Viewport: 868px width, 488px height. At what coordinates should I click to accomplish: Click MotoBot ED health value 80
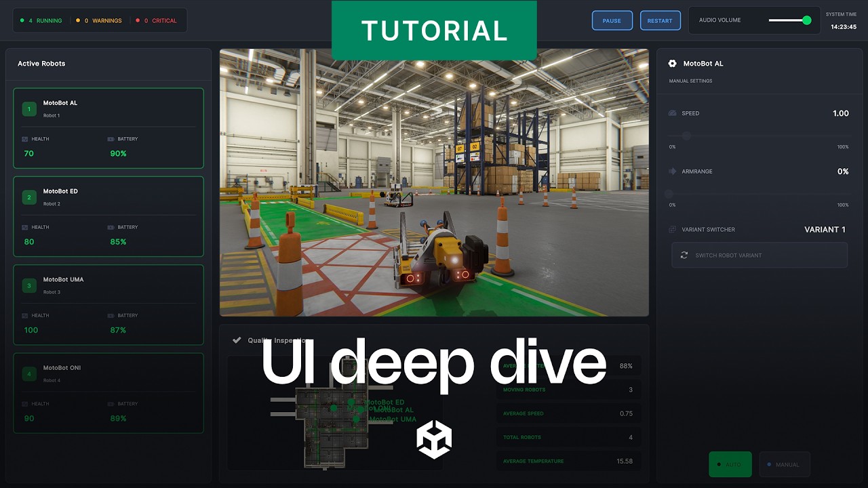coord(29,241)
